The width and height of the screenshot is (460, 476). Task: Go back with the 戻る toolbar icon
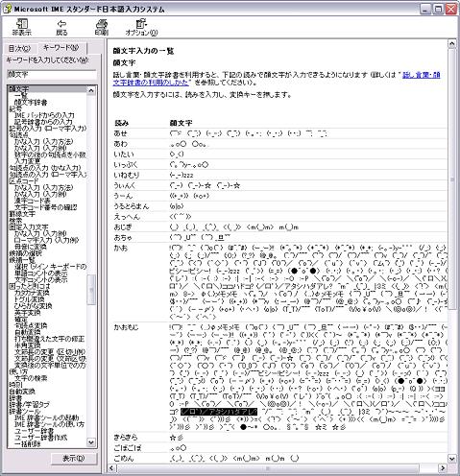61,27
